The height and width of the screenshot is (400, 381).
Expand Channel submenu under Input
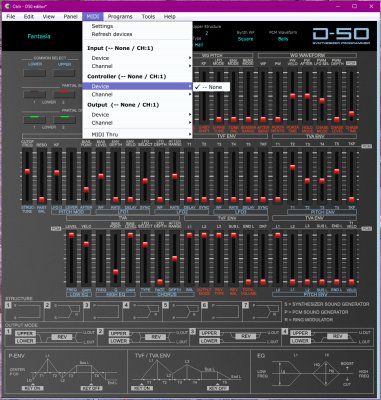click(x=137, y=66)
